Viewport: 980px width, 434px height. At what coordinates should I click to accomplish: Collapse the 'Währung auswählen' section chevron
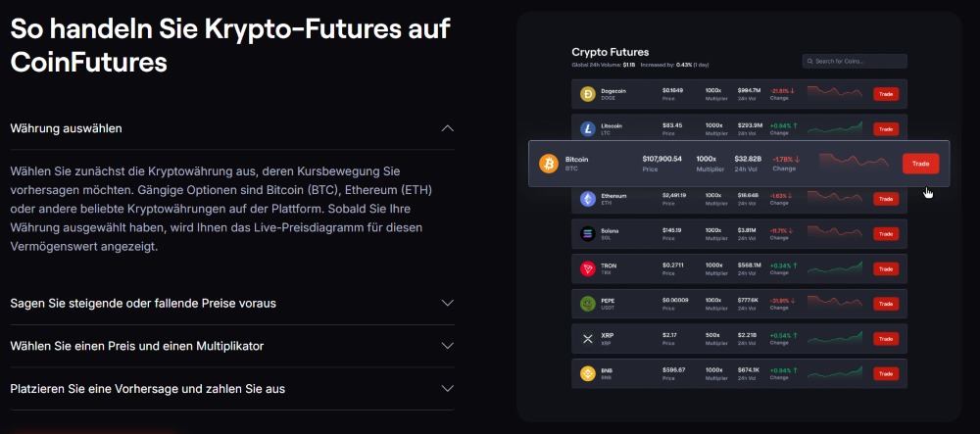(x=448, y=128)
